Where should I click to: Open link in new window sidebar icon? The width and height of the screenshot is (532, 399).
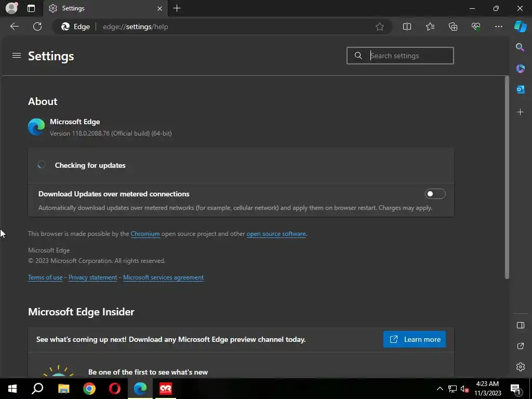[x=520, y=346]
